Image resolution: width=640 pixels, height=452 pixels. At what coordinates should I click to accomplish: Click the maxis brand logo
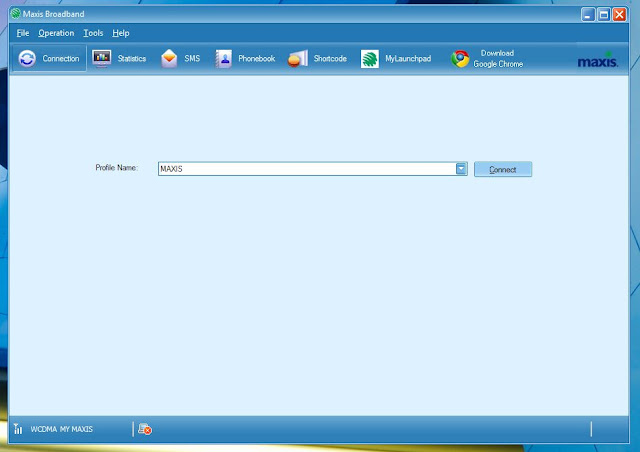tap(598, 60)
